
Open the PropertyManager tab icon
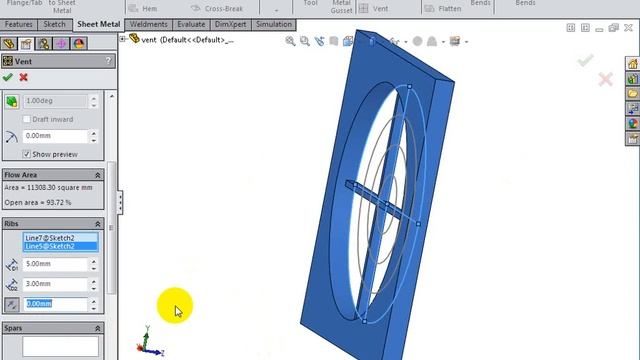coord(26,43)
